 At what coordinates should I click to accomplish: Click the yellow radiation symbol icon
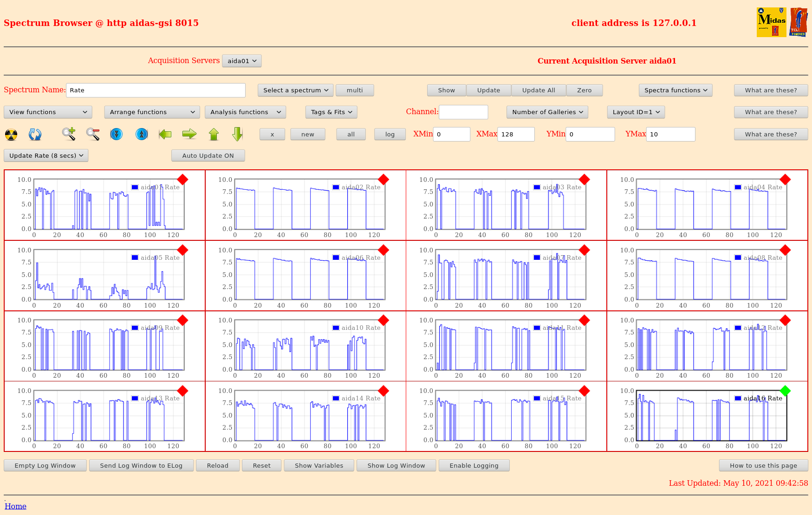point(11,135)
